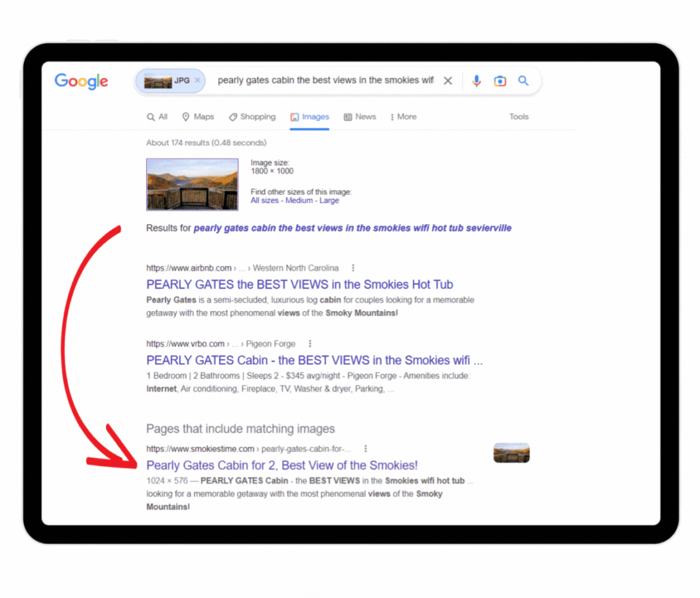Viewport: 700px width, 598px height.
Task: Click the Google logo
Action: pos(81,81)
